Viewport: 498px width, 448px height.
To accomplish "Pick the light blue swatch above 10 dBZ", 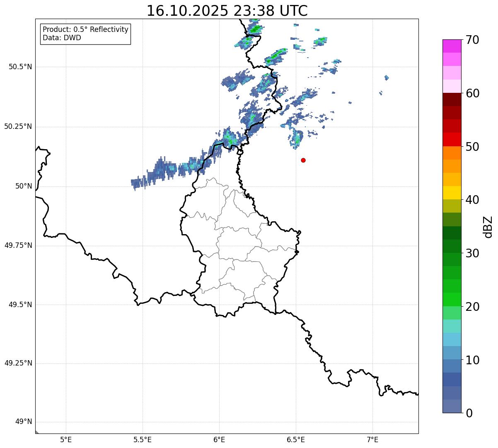I will point(452,353).
